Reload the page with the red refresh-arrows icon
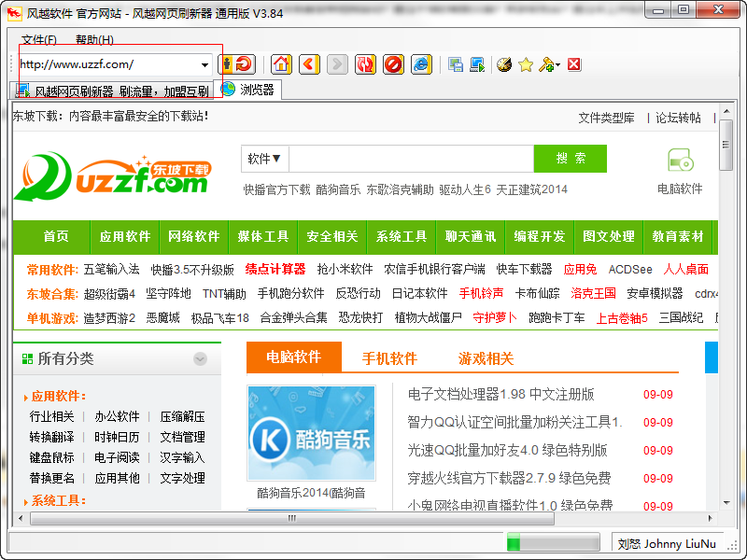The image size is (747, 560). [365, 64]
